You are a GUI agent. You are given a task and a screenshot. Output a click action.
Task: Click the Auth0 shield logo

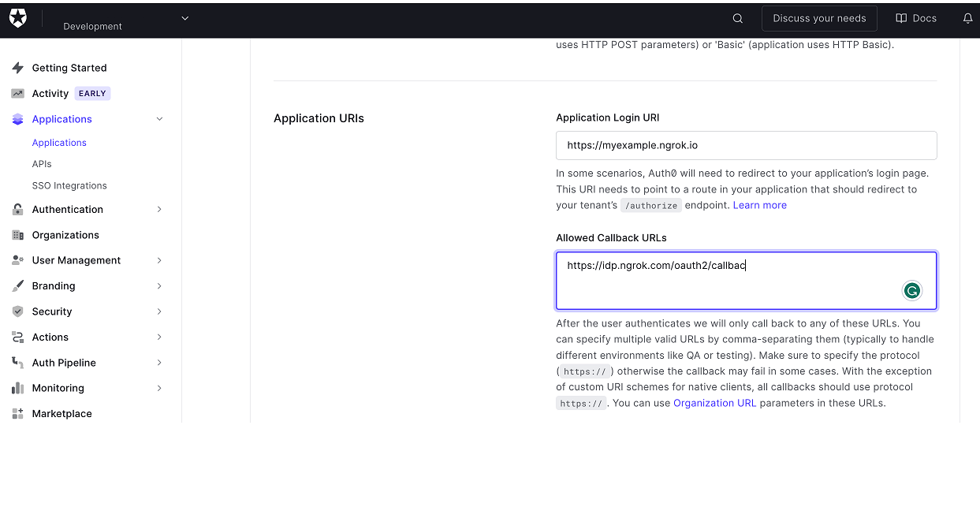point(17,17)
